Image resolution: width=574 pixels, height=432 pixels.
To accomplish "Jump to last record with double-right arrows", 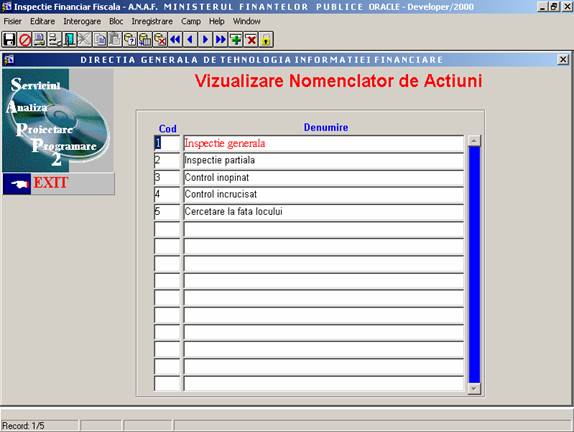I will [x=220, y=40].
